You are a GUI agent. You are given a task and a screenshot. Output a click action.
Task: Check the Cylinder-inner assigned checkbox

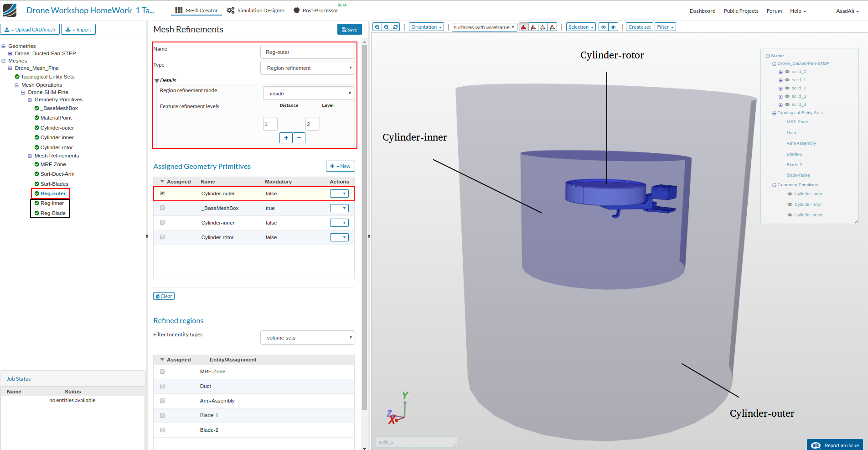tap(162, 223)
